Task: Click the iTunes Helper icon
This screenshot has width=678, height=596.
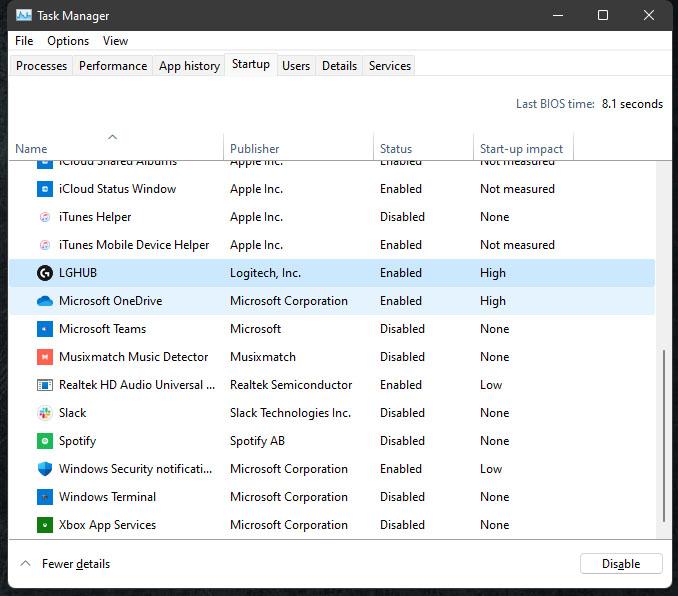Action: point(45,217)
